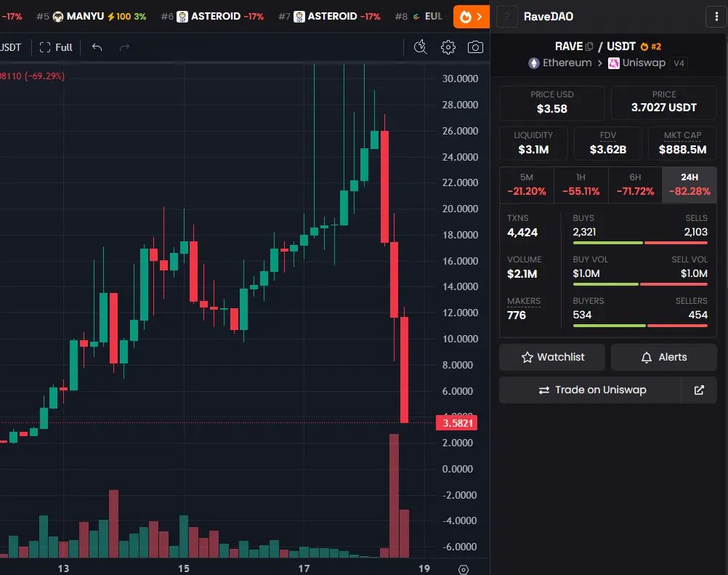Click the chart time axis settings icon
This screenshot has height=575, width=728.
tap(463, 569)
